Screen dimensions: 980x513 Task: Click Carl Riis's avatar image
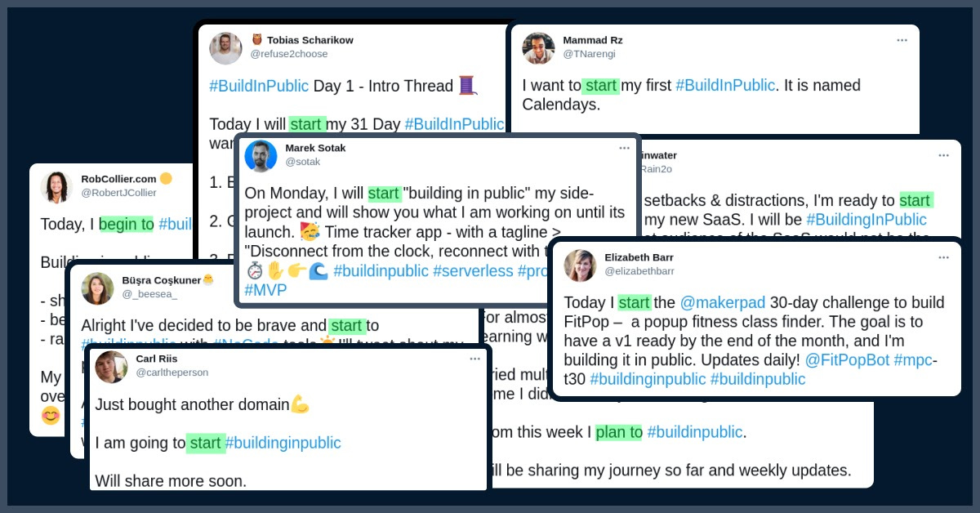pos(111,367)
